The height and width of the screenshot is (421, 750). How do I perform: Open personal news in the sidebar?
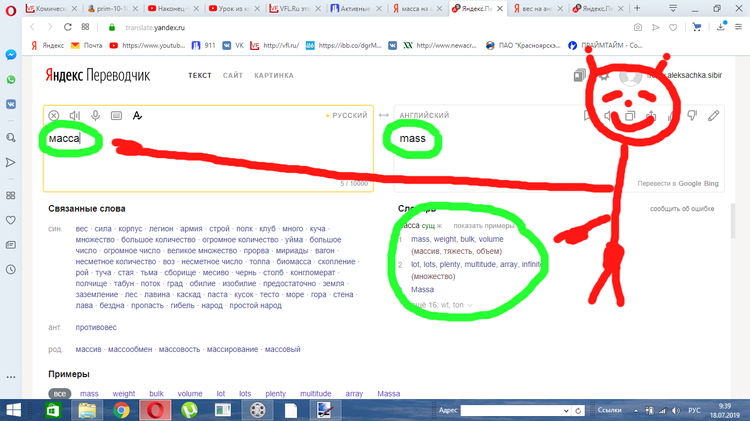11,245
